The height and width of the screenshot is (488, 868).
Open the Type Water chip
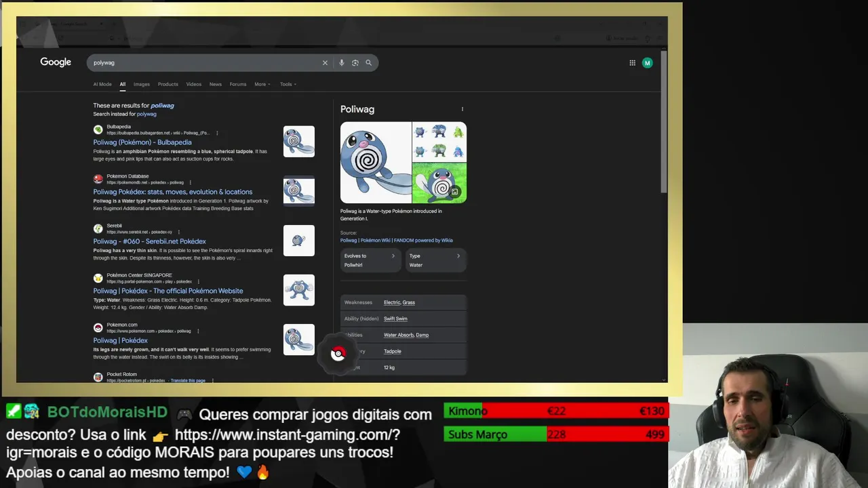coord(435,260)
